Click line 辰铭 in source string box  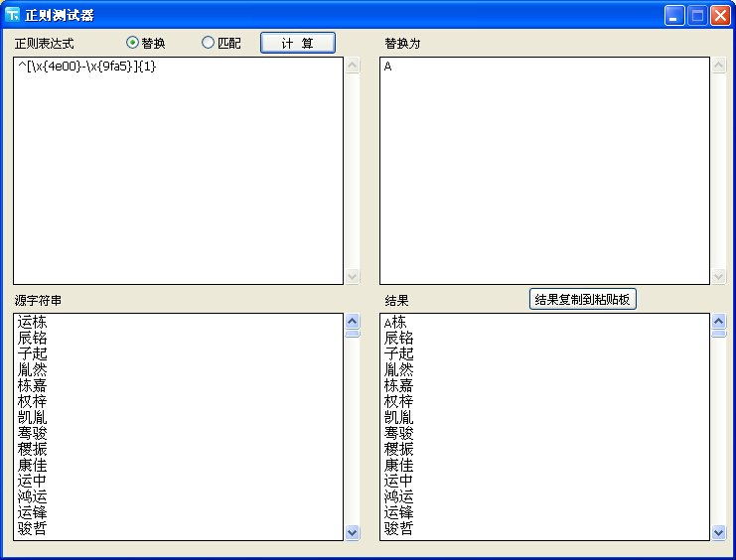click(x=33, y=338)
